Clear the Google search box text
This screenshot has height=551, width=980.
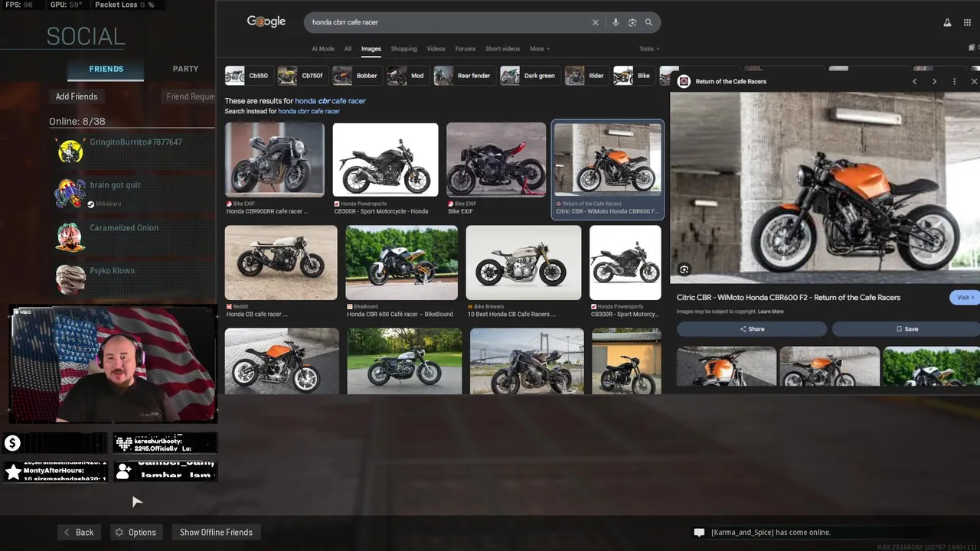coord(595,22)
